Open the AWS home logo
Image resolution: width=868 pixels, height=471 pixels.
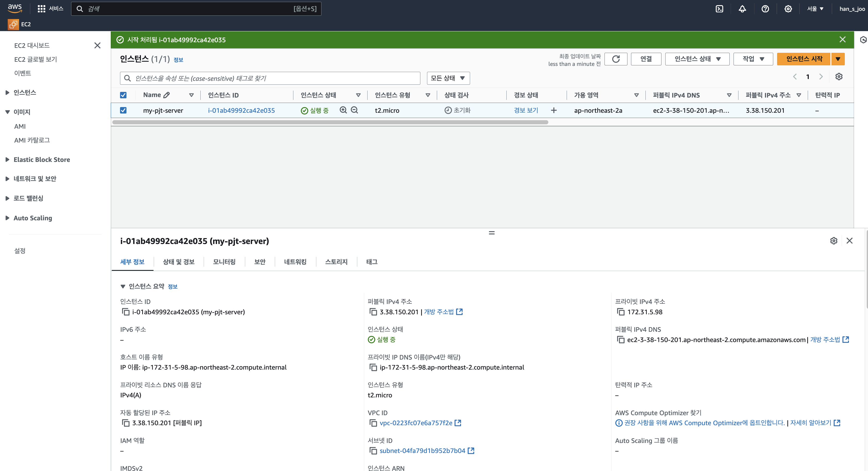point(15,8)
